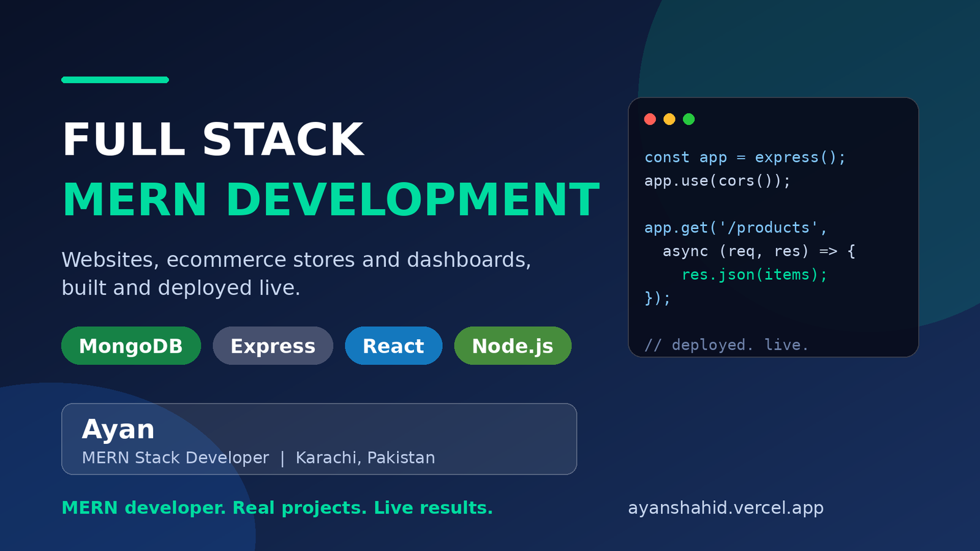Click the red dot in the code window
980x551 pixels.
tap(650, 119)
